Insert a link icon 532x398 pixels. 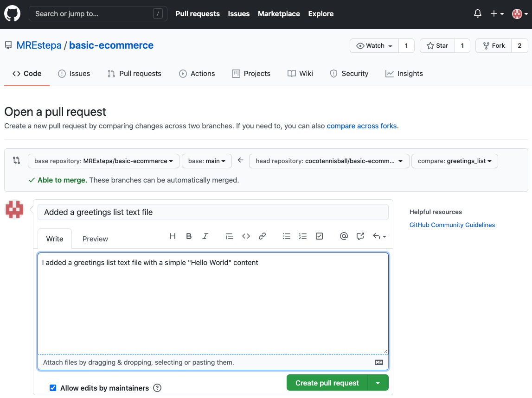click(x=262, y=236)
